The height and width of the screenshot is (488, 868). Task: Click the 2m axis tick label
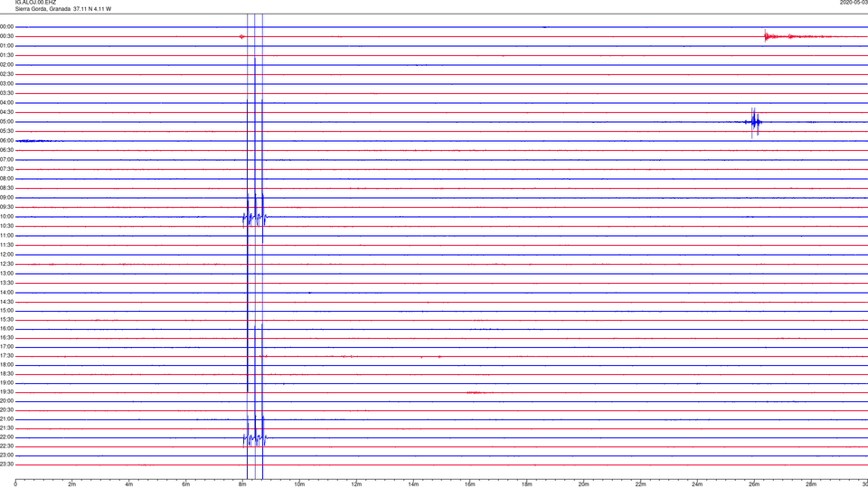tap(72, 484)
